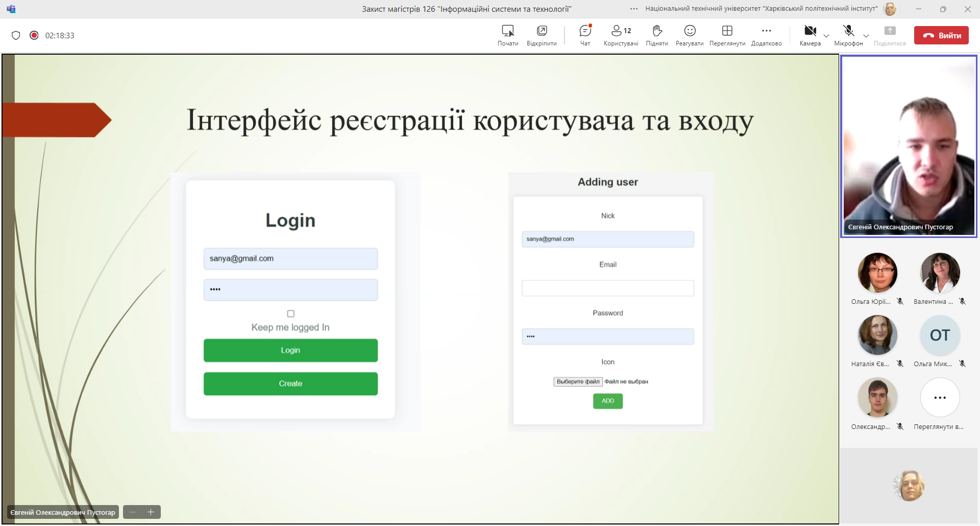Toggle the Keep me logged In checkbox
Screen dimensions: 980x526
point(290,314)
